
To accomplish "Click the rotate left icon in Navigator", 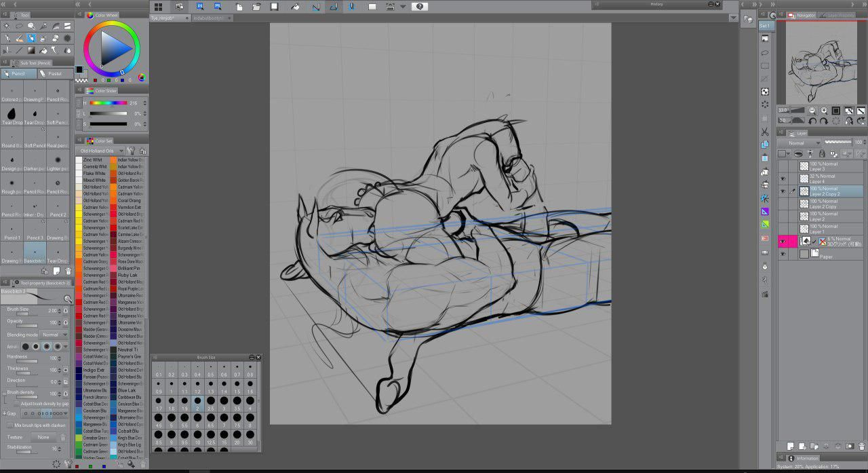I will (814, 121).
